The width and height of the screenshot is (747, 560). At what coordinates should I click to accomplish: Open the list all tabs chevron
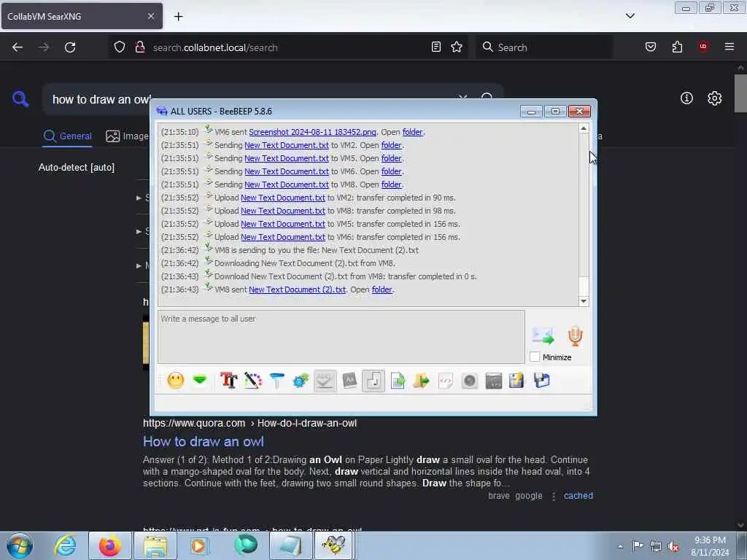[x=630, y=16]
